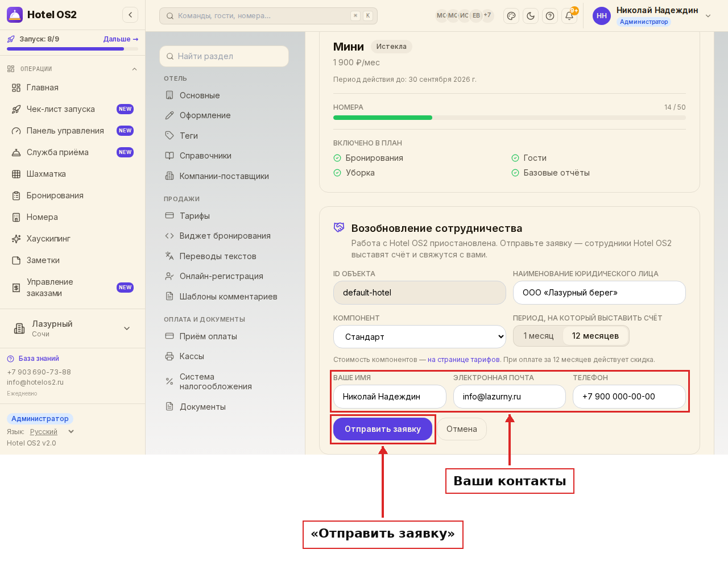
Task: Click the НН user avatar
Action: (602, 16)
